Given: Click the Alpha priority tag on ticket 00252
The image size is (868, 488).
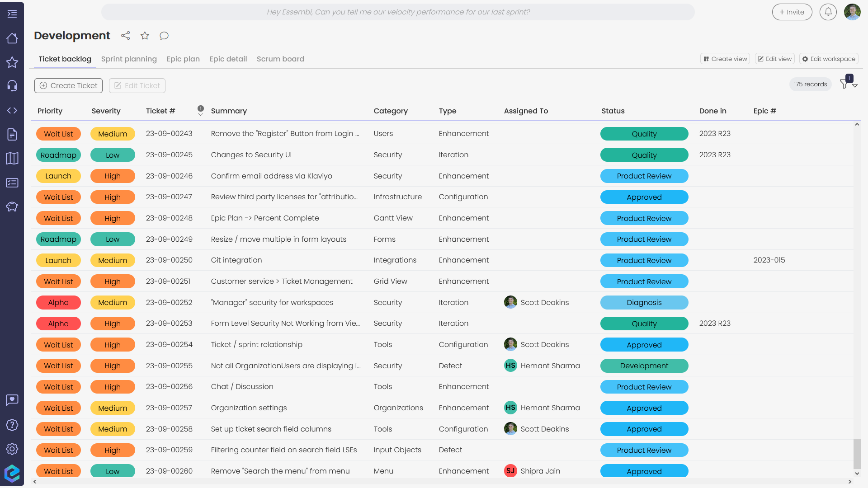Looking at the screenshot, I should [58, 303].
